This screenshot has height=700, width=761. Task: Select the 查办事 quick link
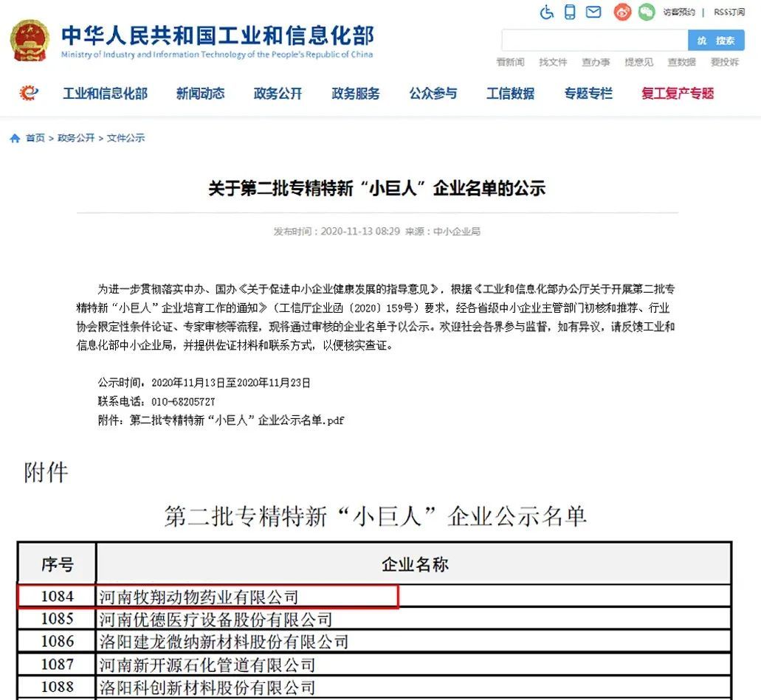pos(596,62)
